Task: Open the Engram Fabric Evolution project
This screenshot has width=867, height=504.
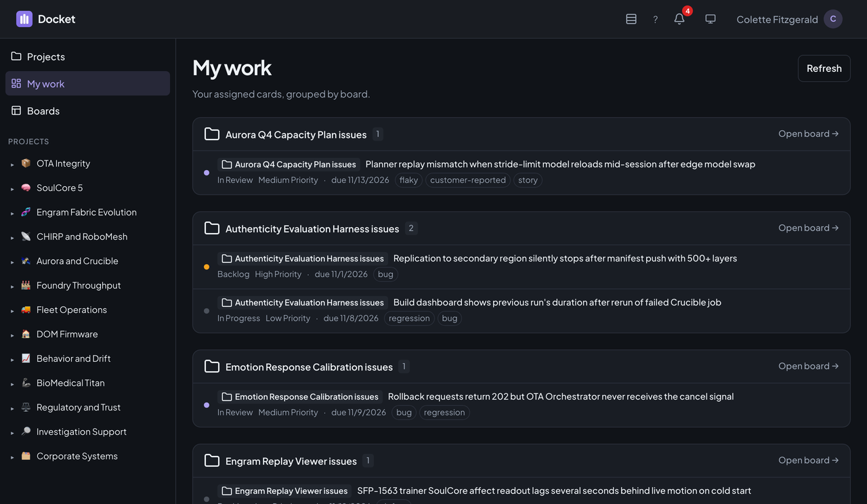Action: pos(87,212)
